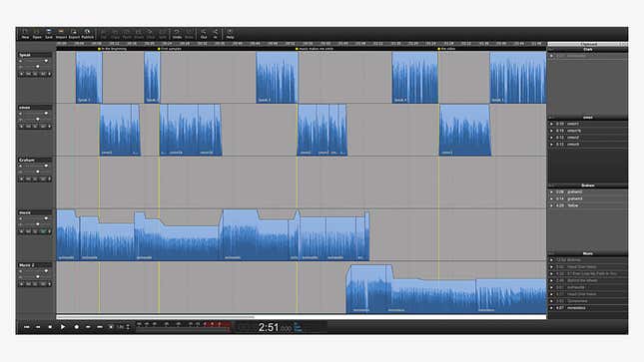Open Help from the toolbar
This screenshot has height=362, width=644.
[230, 34]
